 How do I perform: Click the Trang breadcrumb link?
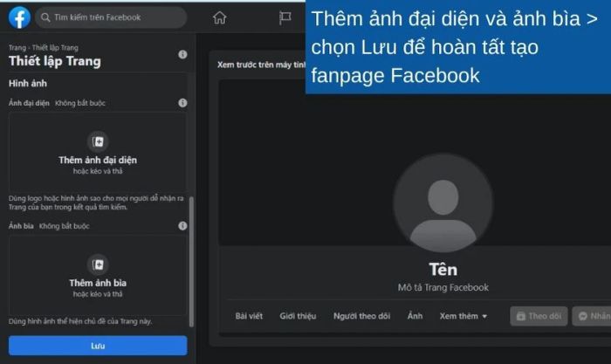pos(17,47)
